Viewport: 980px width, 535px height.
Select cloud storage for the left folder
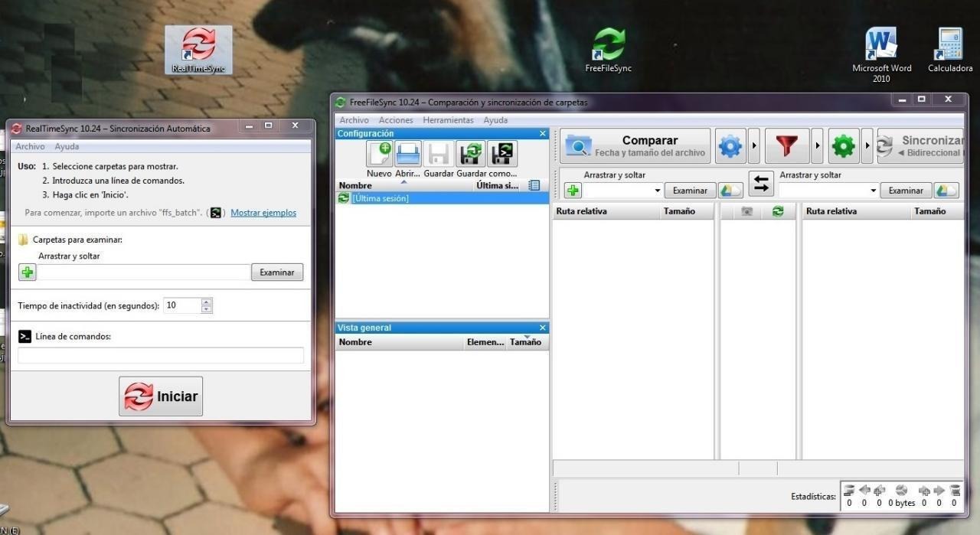point(731,191)
